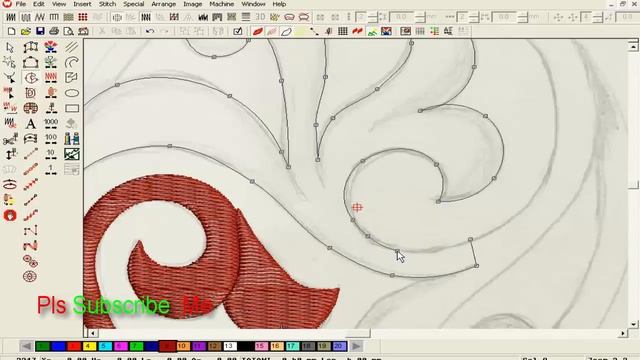The width and height of the screenshot is (640, 360).
Task: Click the New design icon
Action: 11,31
